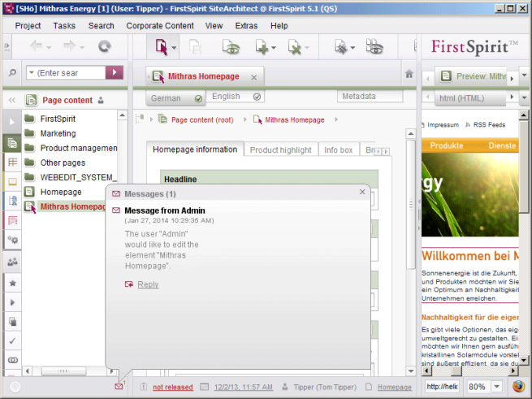Click the binoculars compare icon in toolbar

(374, 46)
